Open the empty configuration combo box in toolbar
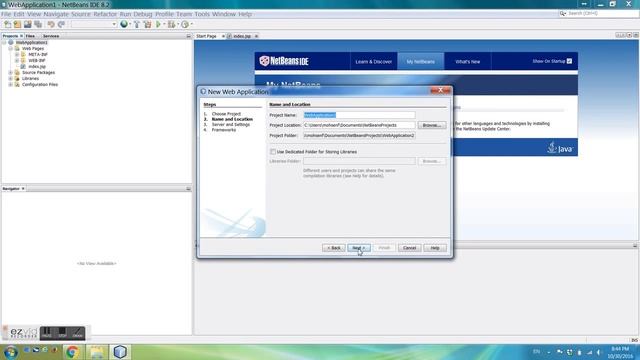This screenshot has width=640, height=360. pyautogui.click(x=94, y=24)
